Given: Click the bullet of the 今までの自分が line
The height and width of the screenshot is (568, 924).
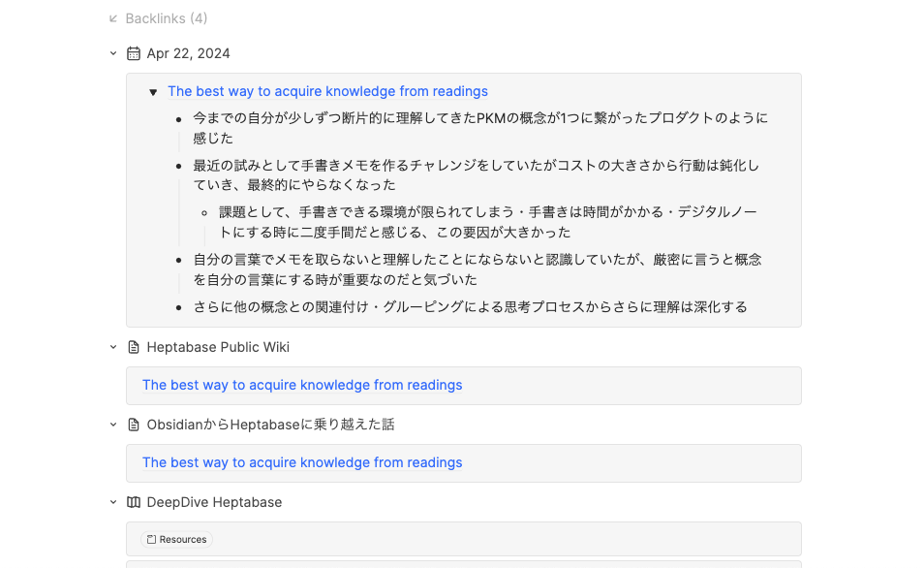Looking at the screenshot, I should tap(179, 119).
